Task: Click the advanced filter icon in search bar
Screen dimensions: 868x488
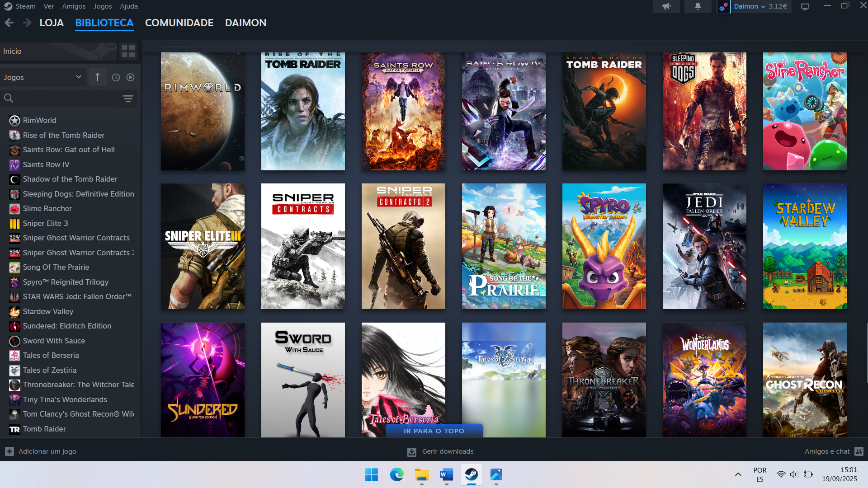Action: 128,99
